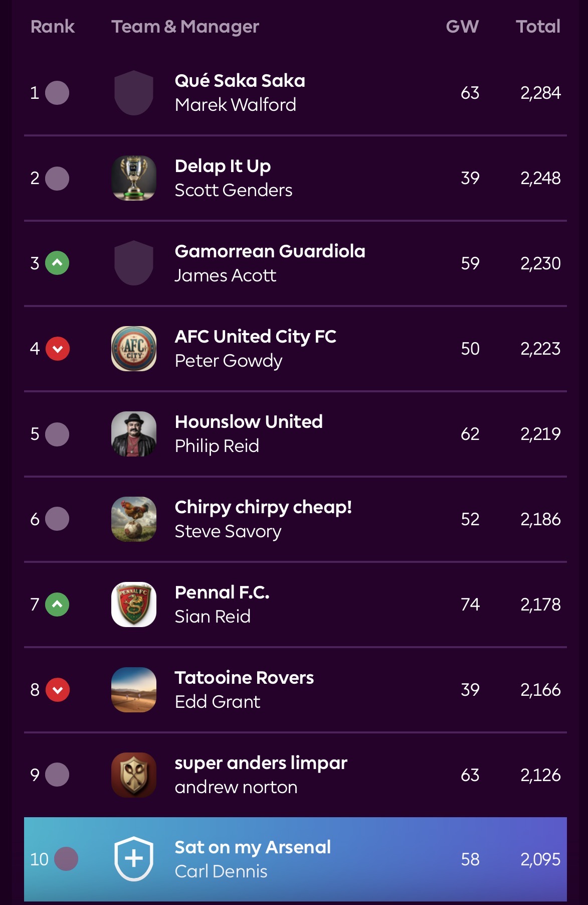Click the green up arrow at rank 7
588x905 pixels.
point(57,605)
